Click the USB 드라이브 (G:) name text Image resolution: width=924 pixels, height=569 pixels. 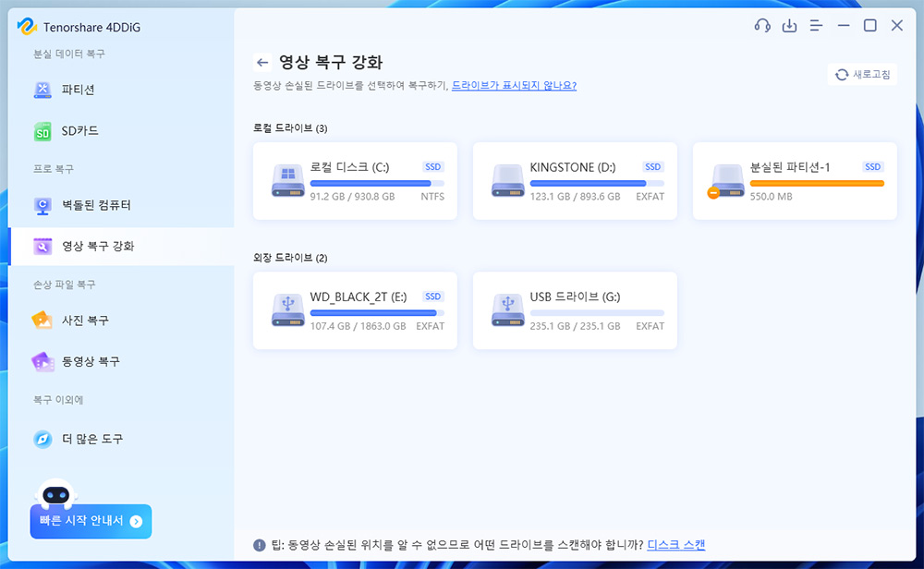coord(575,297)
